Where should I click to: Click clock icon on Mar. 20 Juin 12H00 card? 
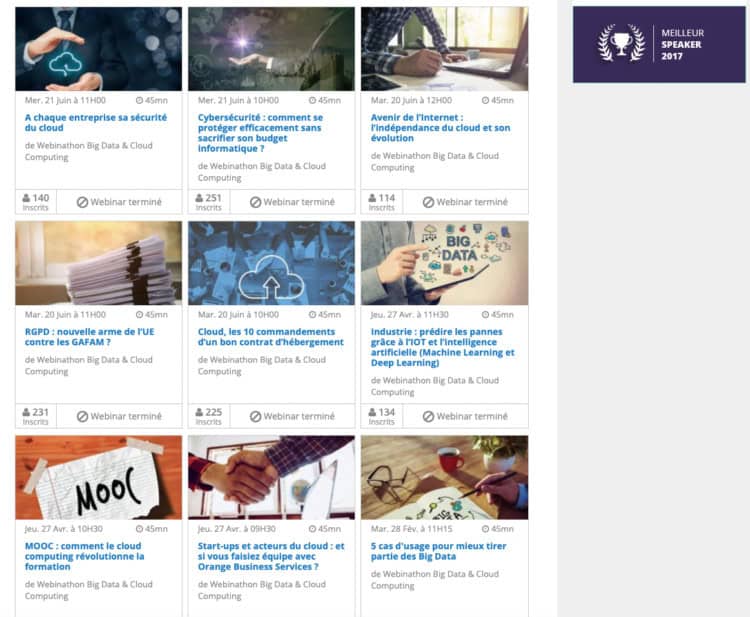pyautogui.click(x=485, y=100)
